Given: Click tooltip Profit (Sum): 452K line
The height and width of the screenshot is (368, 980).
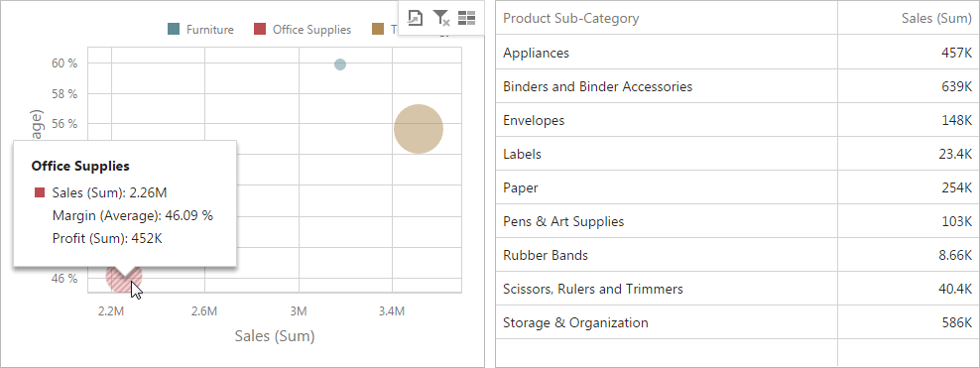Looking at the screenshot, I should (x=107, y=238).
